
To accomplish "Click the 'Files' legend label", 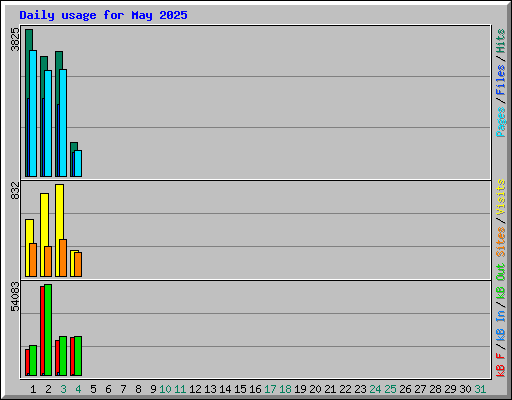I will pos(501,80).
